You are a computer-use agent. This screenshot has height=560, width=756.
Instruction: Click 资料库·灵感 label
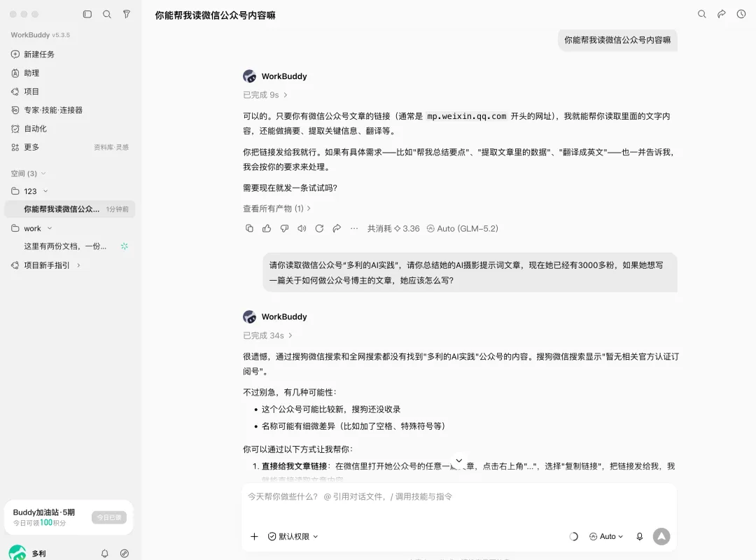111,148
